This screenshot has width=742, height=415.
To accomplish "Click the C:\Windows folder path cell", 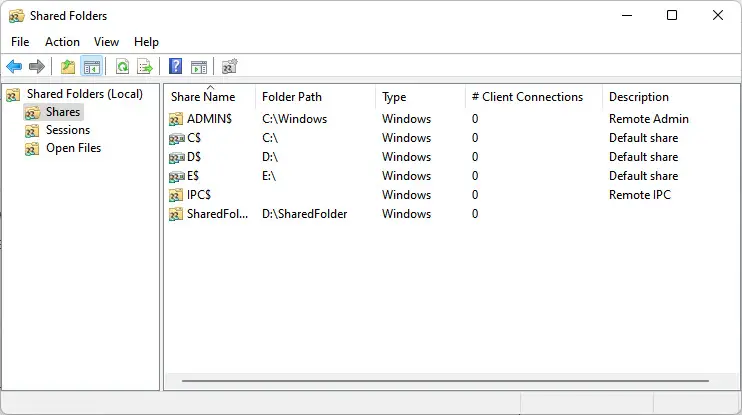I will [294, 119].
